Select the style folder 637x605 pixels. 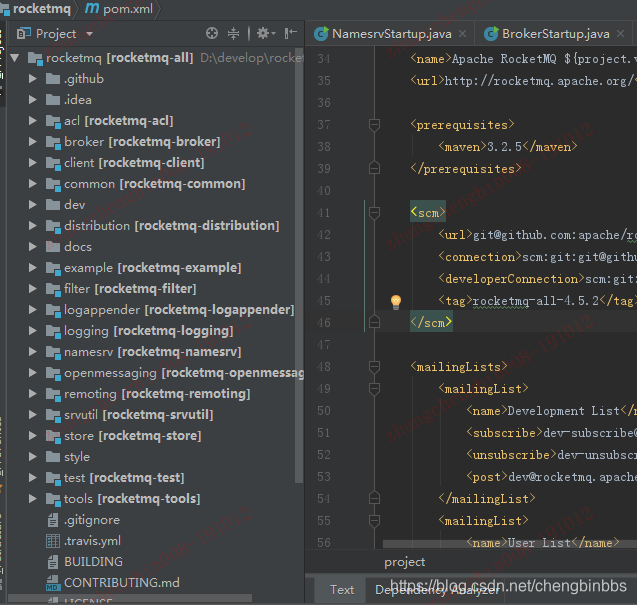(77, 457)
